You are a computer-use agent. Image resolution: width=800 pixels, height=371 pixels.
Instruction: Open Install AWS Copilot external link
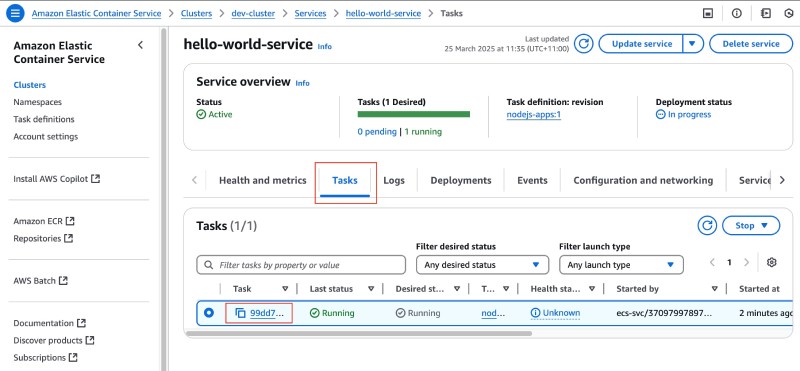point(57,179)
